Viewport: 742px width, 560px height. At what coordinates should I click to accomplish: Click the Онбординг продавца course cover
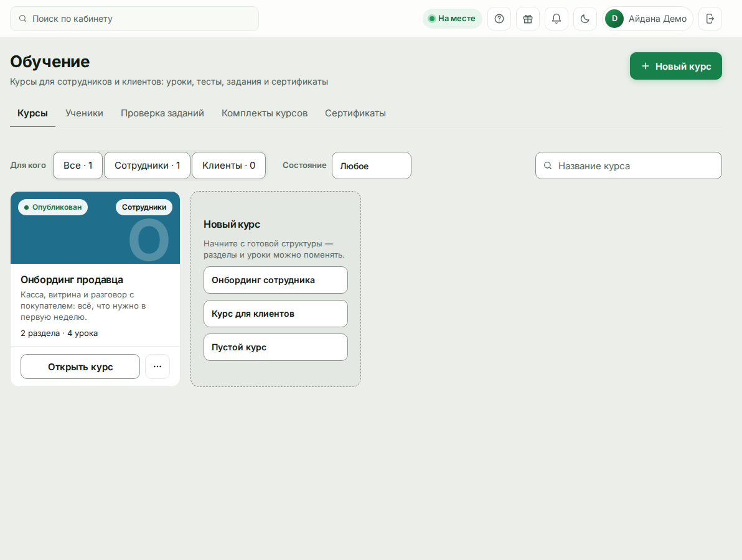click(95, 228)
